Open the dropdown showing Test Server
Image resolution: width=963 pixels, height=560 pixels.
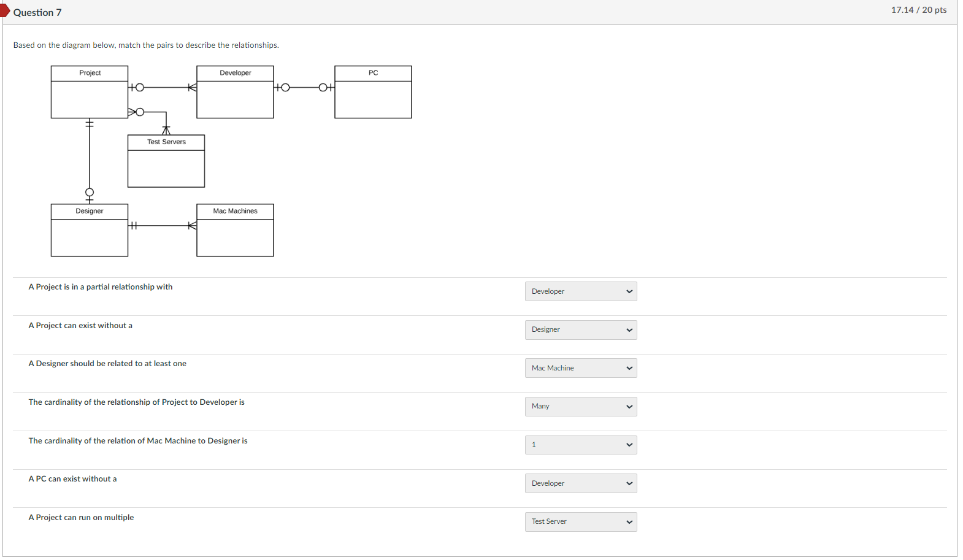click(580, 522)
